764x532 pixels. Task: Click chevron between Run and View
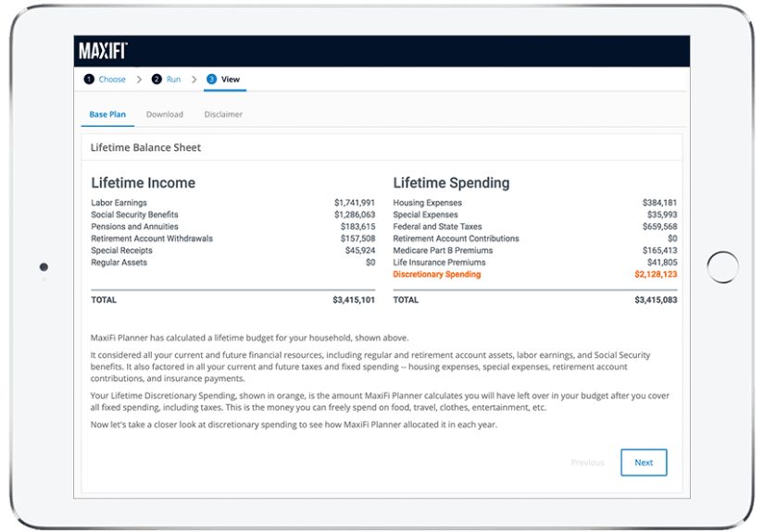coord(194,80)
